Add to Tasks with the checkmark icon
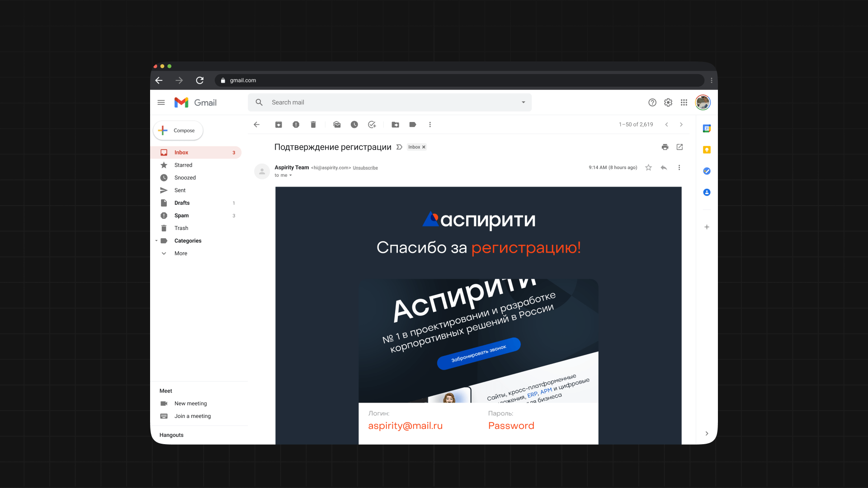868x488 pixels. (x=372, y=125)
